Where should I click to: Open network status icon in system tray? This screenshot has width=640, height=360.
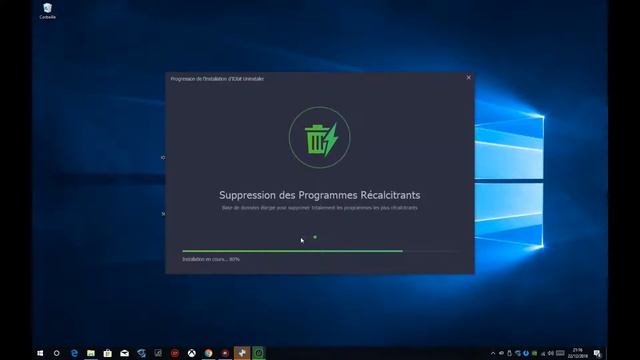[x=543, y=353]
